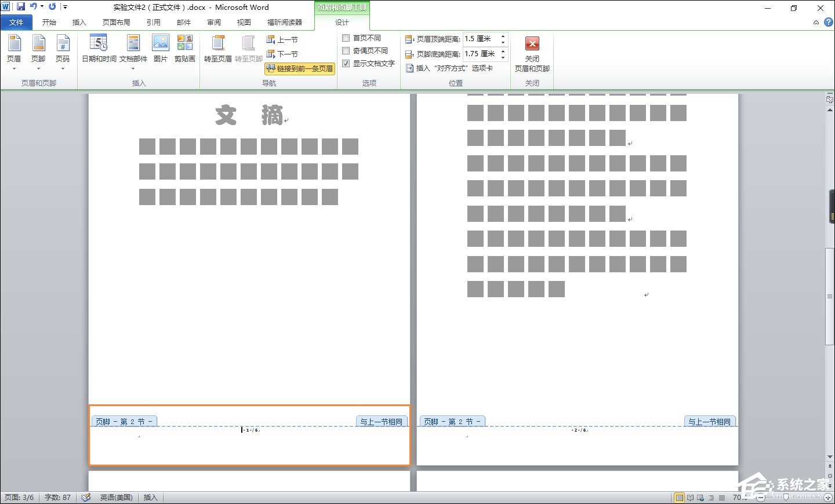Switch to Print Layout view in status bar

coord(679,498)
